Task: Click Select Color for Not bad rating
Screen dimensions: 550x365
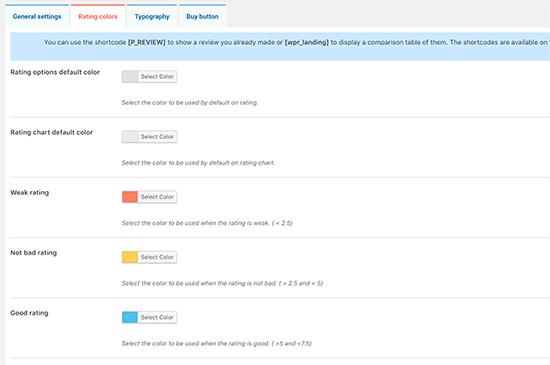Action: point(157,257)
